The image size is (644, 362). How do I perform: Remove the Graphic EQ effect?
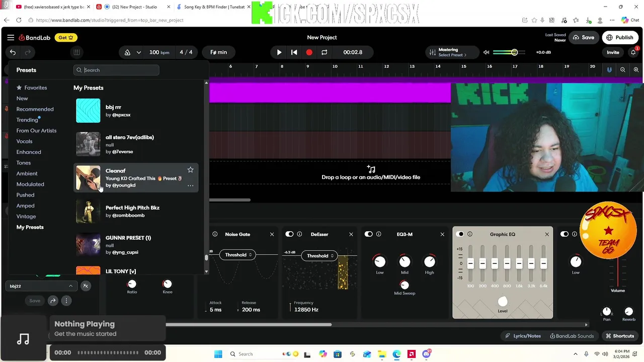click(547, 234)
